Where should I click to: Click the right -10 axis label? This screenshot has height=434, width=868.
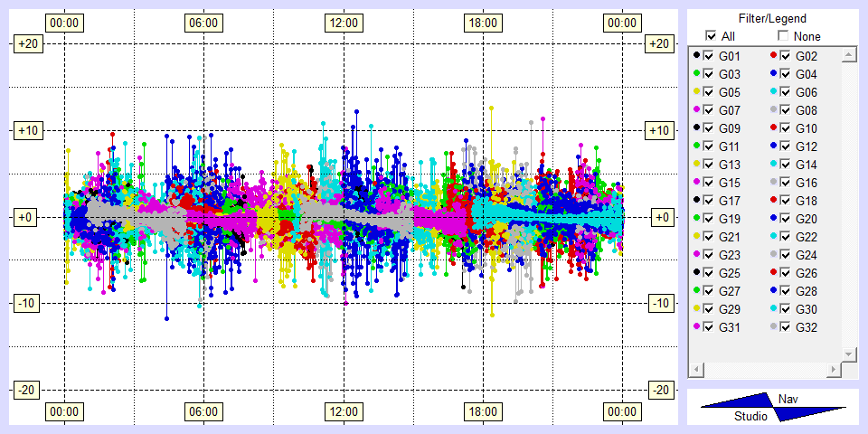click(x=661, y=303)
